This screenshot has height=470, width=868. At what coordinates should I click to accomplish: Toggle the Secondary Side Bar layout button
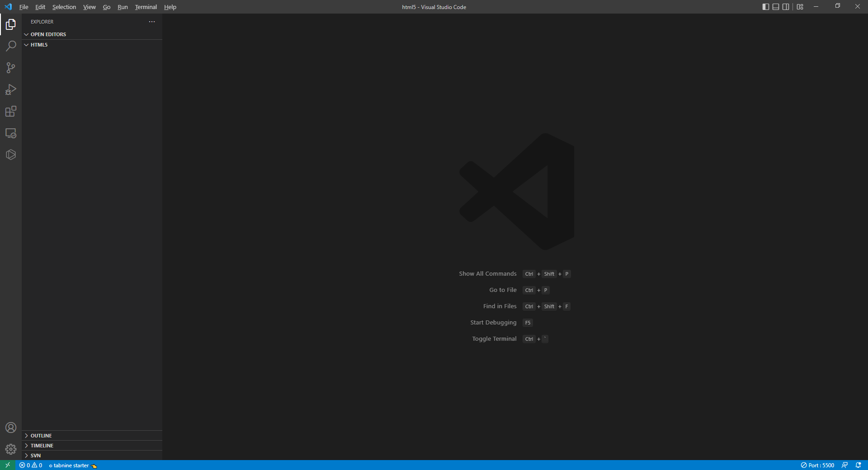pos(786,7)
